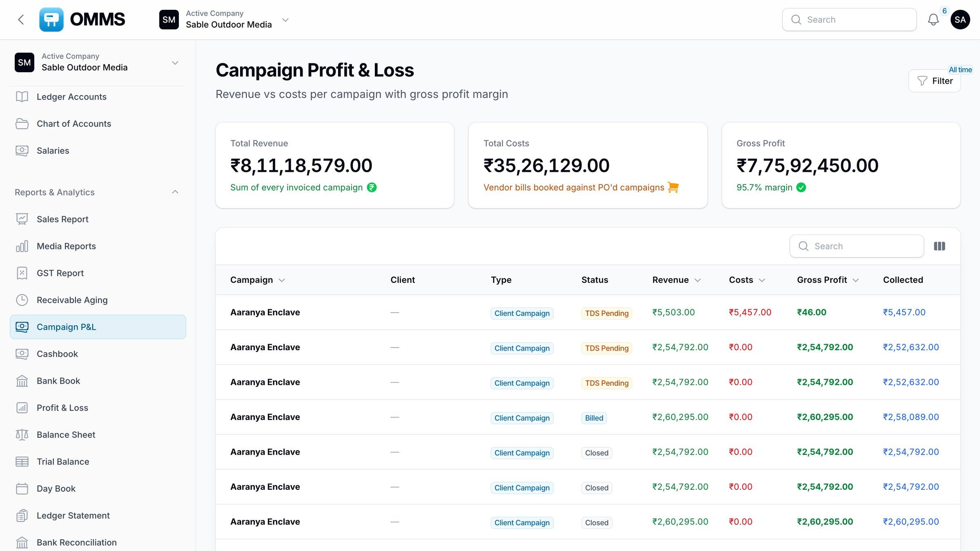
Task: Click the OMMS logo icon
Action: pyautogui.click(x=51, y=20)
